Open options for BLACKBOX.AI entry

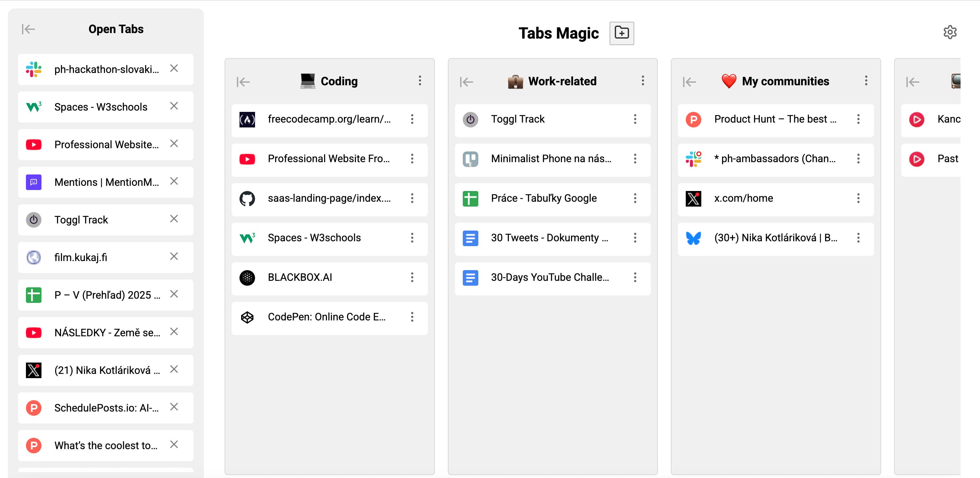(412, 278)
